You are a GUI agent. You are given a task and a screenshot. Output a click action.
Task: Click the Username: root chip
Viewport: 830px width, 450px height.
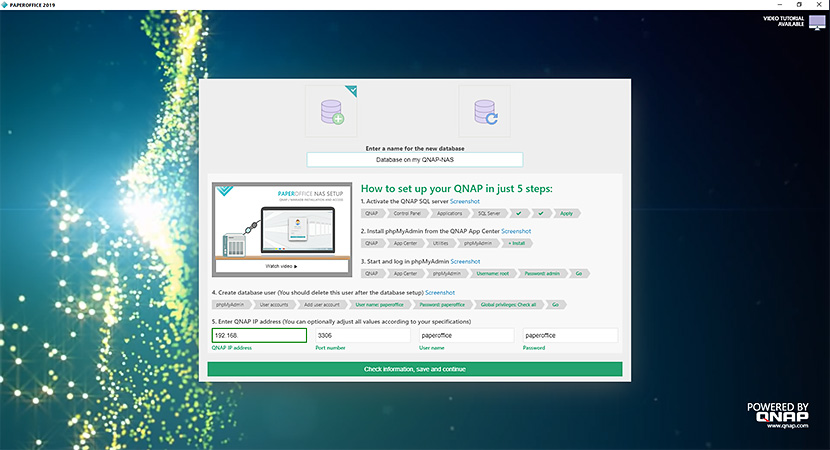tap(492, 274)
